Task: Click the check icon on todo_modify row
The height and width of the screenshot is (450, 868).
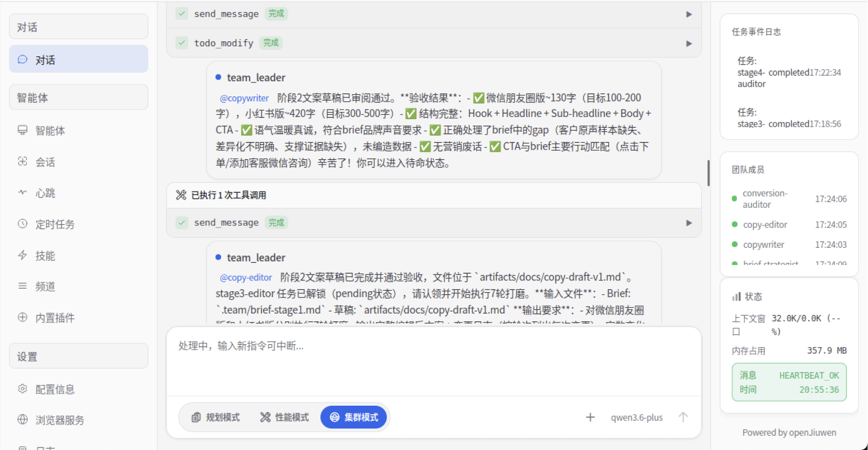Action: (182, 43)
